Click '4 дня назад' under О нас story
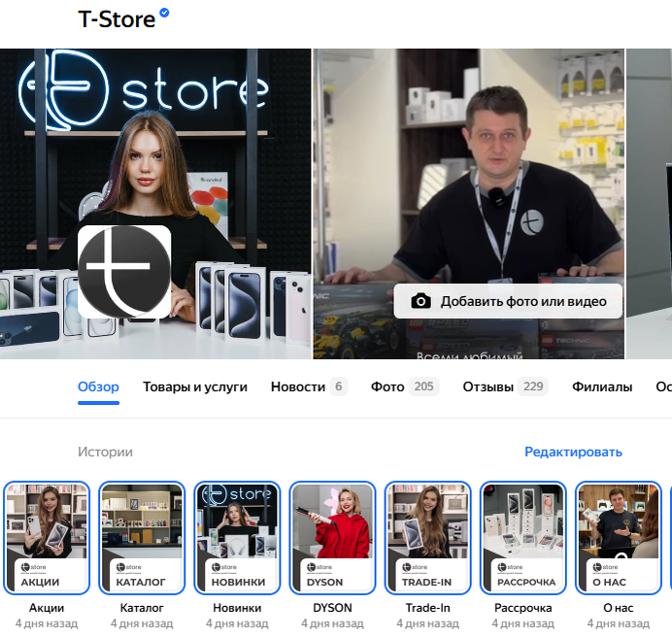 [x=619, y=623]
